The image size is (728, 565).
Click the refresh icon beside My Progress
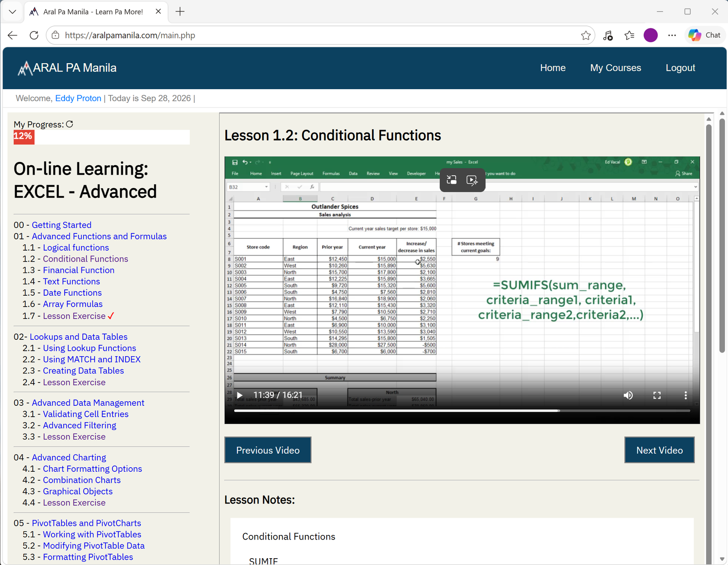pos(70,124)
